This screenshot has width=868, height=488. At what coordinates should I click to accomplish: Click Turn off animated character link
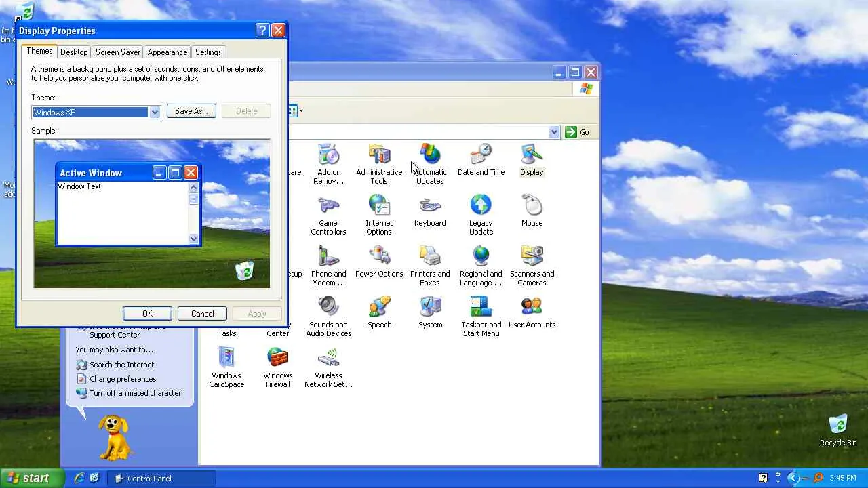(x=135, y=393)
